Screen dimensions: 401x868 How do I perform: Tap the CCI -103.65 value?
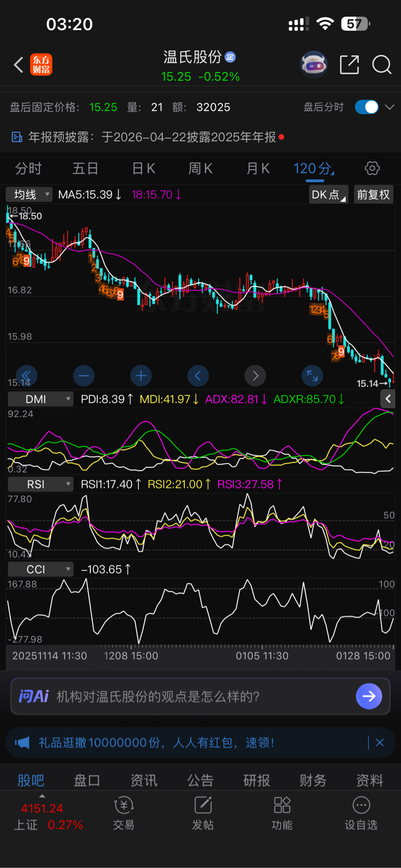(x=105, y=569)
